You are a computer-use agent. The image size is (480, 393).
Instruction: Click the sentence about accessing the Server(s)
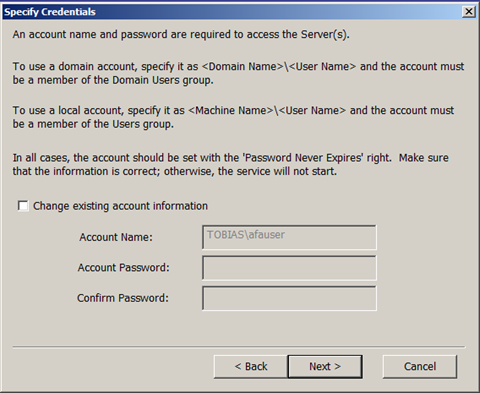(181, 35)
